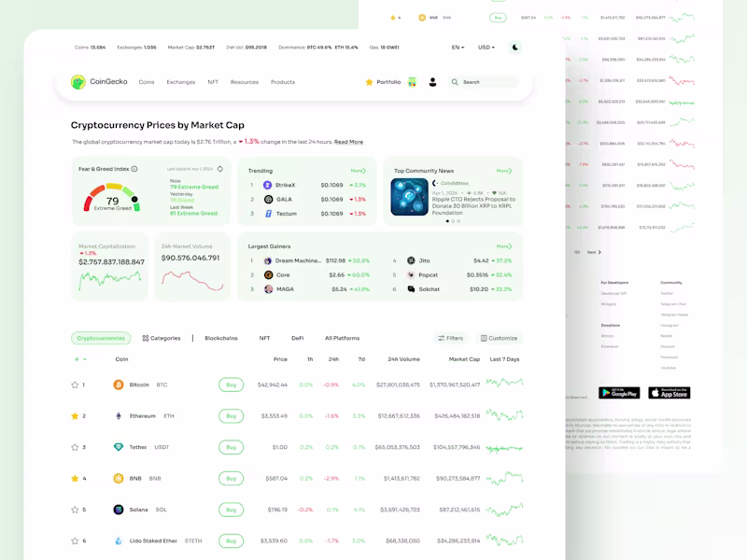This screenshot has height=560, width=747.
Task: Toggle dark mode with the moon icon
Action: [516, 46]
